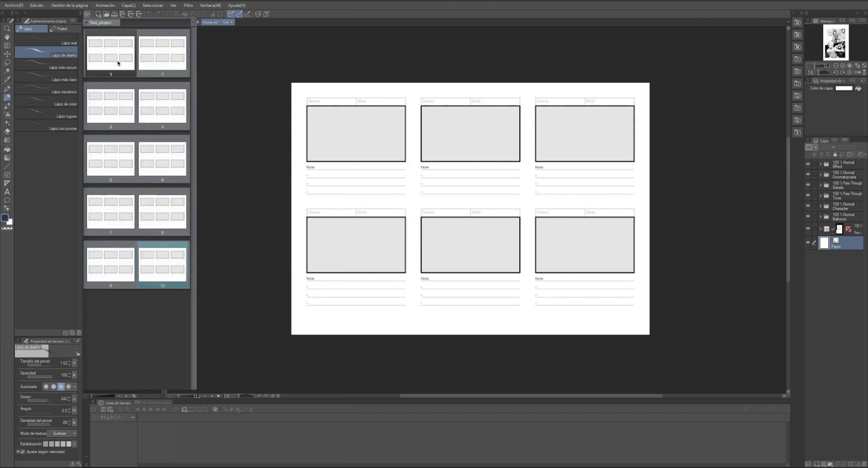Uncheck the Ajustar según velocidad option
The height and width of the screenshot is (468, 868).
pos(23,451)
